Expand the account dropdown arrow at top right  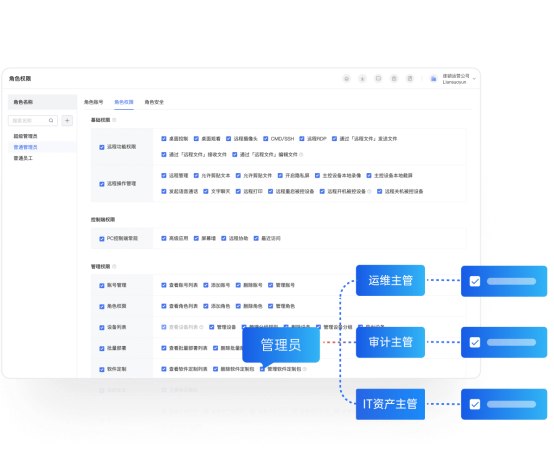tap(475, 79)
